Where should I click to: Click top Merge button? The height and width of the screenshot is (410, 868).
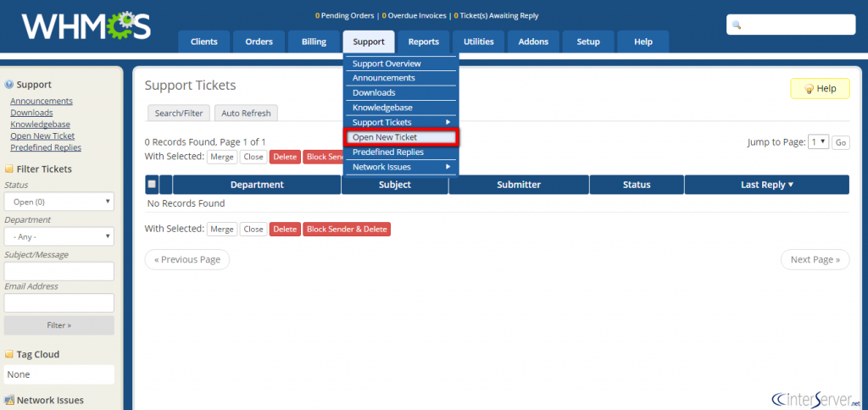tap(223, 157)
